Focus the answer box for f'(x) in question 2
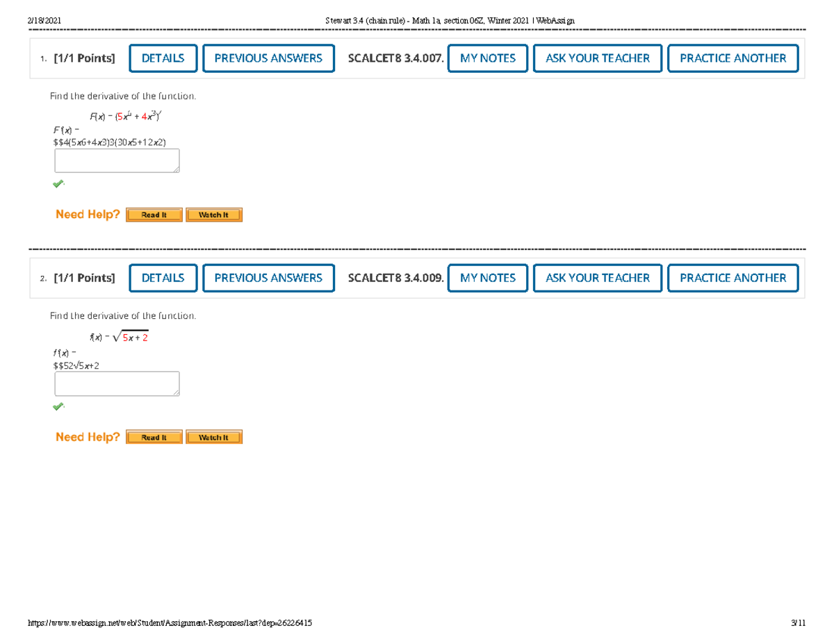834x644 pixels. tap(117, 383)
